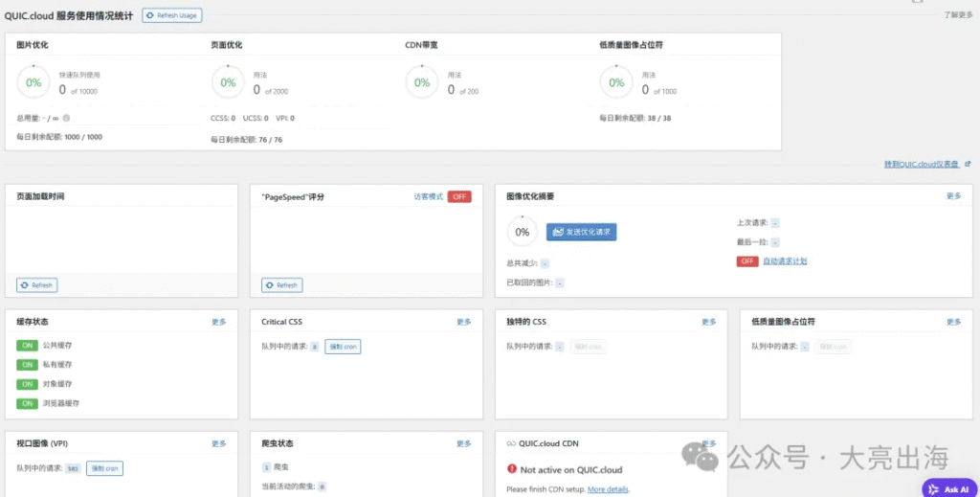Click the VPI: 0 value
The image size is (980, 497).
[285, 118]
